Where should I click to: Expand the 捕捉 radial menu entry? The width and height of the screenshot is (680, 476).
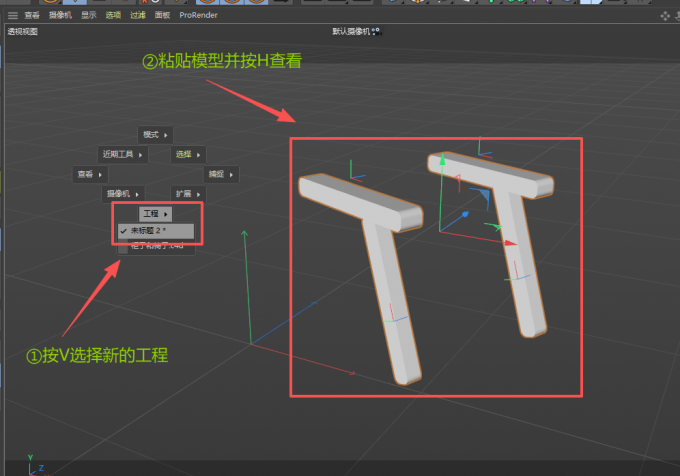[221, 174]
